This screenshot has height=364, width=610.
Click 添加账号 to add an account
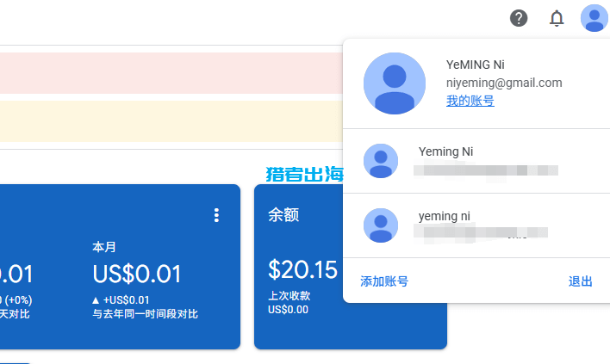384,281
